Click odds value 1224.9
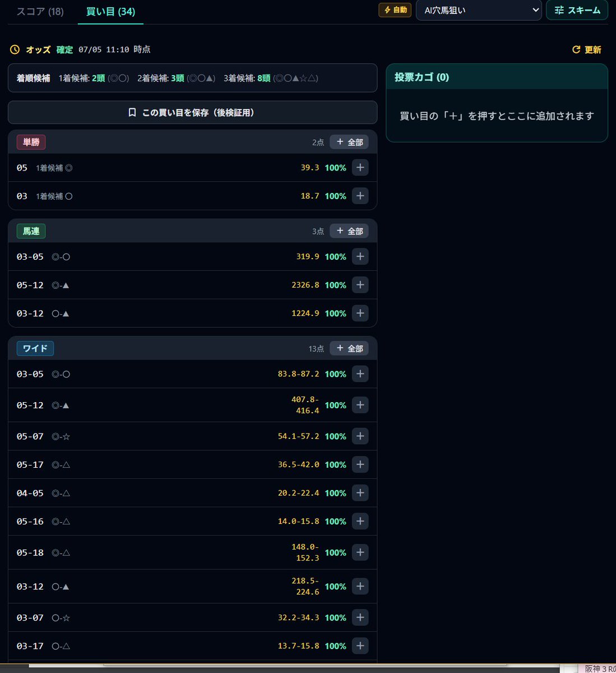The image size is (616, 673). click(305, 313)
